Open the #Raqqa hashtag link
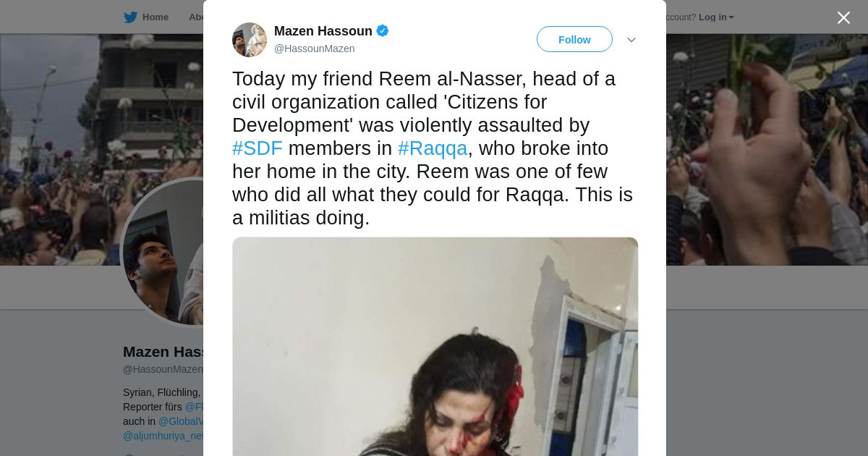Image resolution: width=868 pixels, height=456 pixels. click(x=433, y=148)
